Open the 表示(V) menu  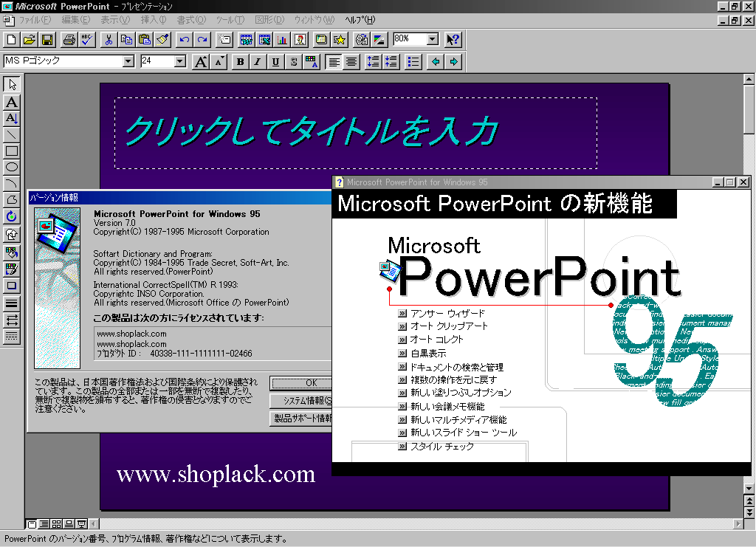coord(115,20)
